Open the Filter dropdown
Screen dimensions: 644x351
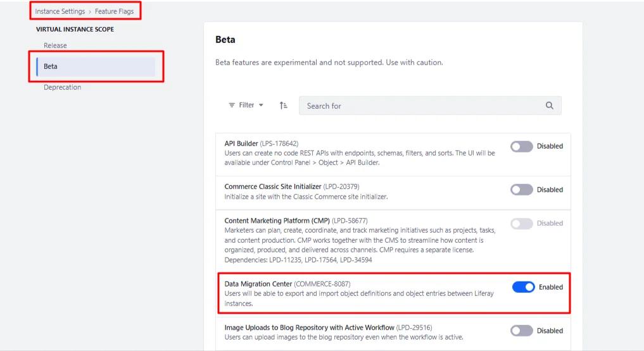tap(246, 105)
